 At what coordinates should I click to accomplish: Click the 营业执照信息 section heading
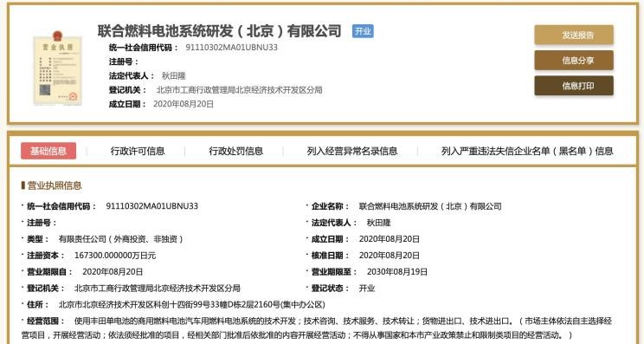click(55, 185)
